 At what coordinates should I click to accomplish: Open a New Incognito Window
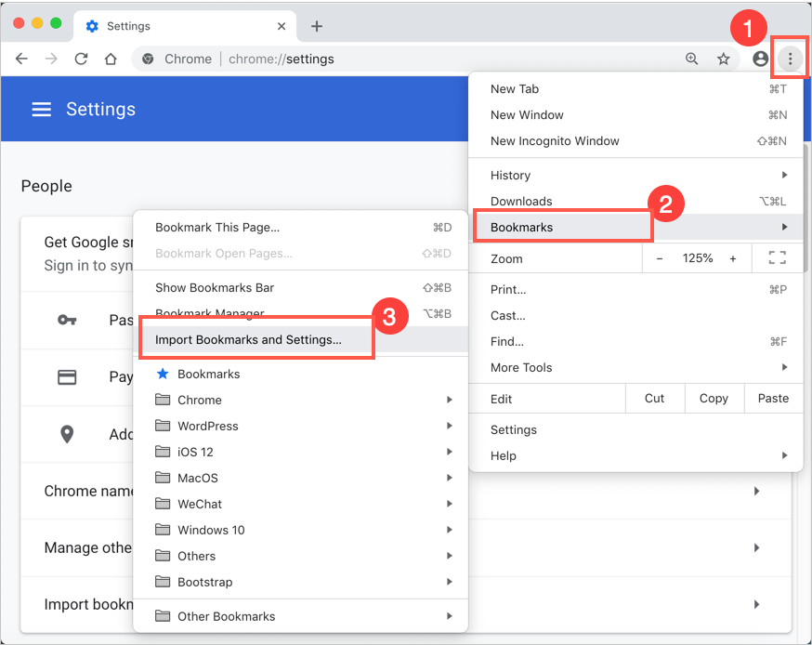tap(555, 140)
